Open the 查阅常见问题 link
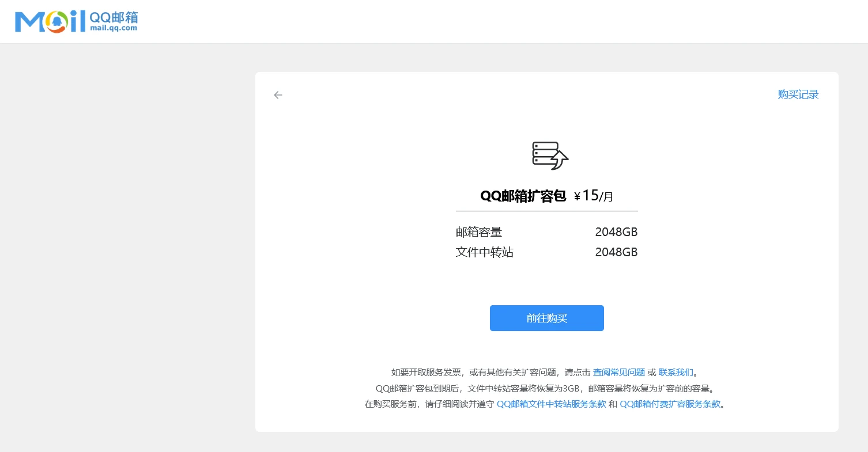Screen dimensions: 868x452 click(x=618, y=373)
